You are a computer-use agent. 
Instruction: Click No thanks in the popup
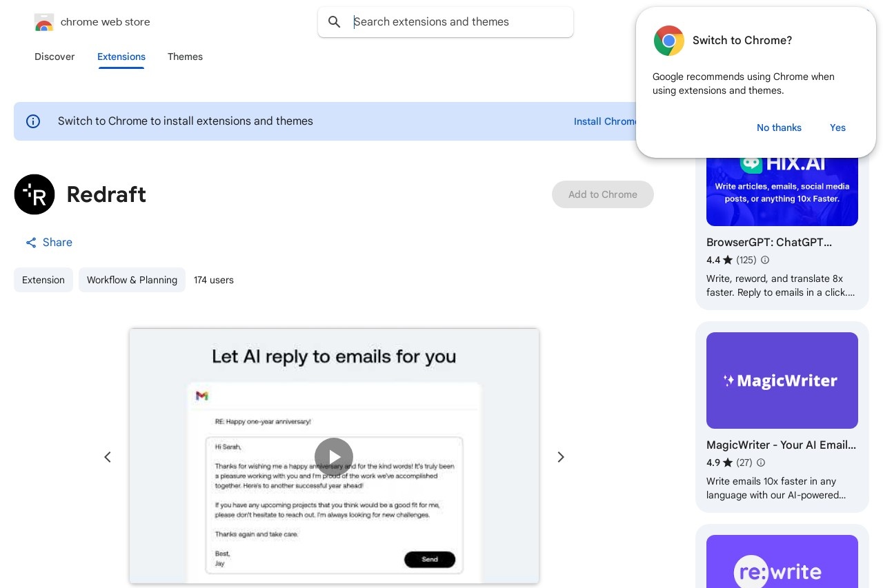(779, 128)
